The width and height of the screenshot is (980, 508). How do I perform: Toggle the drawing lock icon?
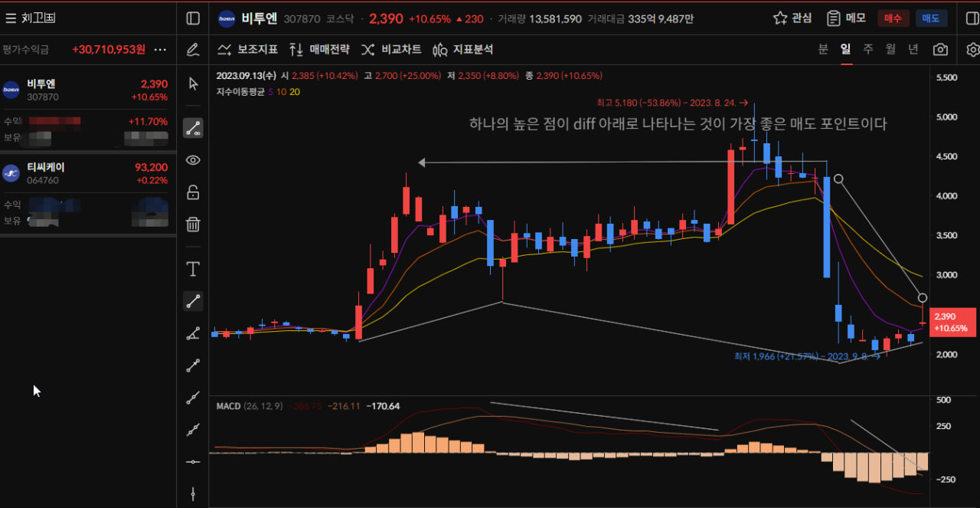[x=193, y=192]
